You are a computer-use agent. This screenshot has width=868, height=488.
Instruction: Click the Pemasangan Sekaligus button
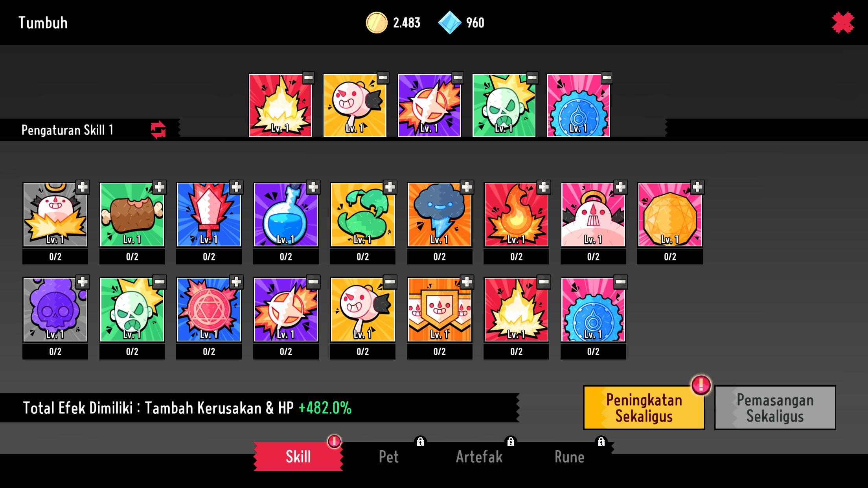pyautogui.click(x=775, y=407)
